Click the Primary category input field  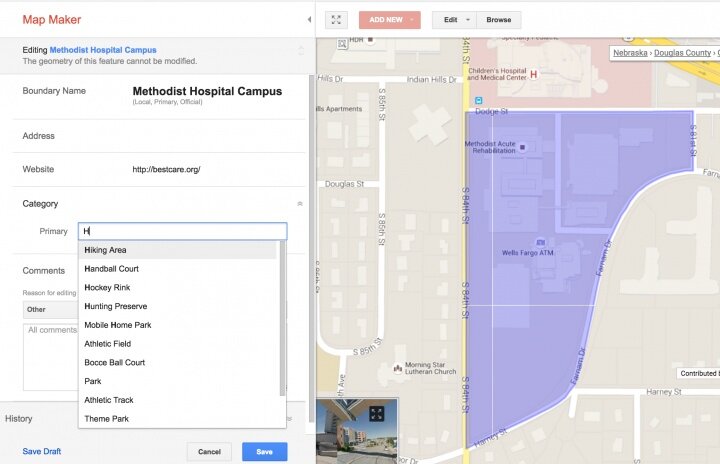[183, 231]
